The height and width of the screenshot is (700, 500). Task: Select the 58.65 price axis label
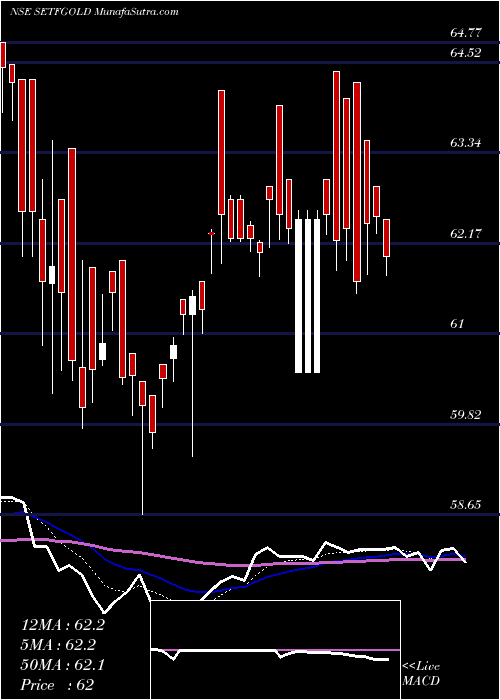(x=466, y=505)
